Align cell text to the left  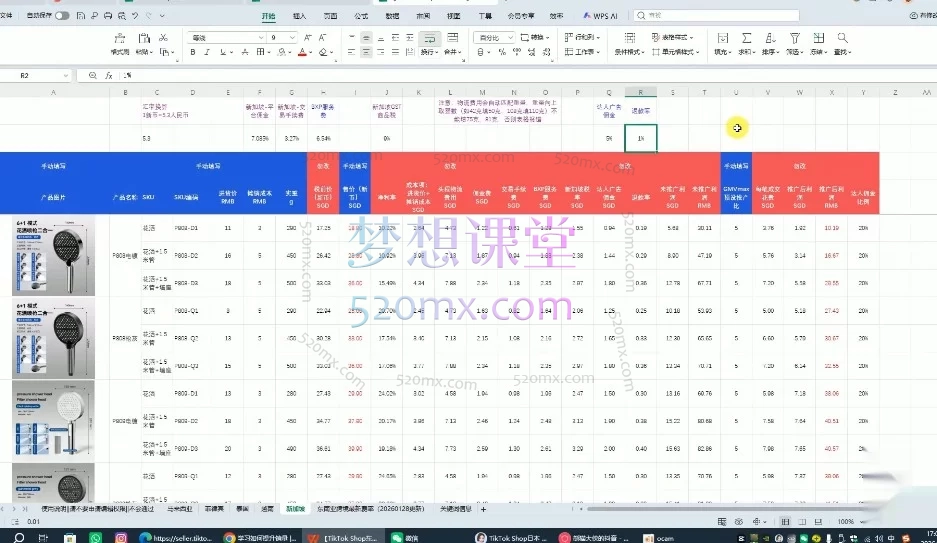[351, 53]
